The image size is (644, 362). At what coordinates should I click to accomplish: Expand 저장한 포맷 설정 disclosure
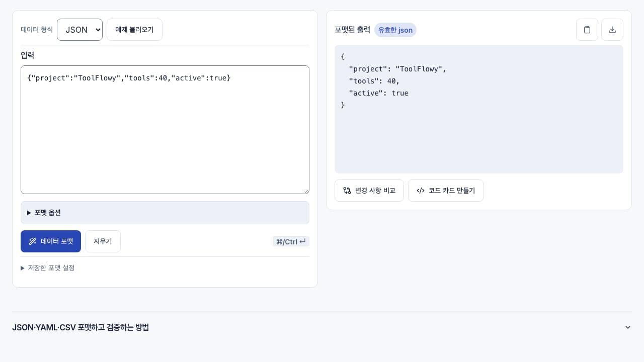[x=48, y=268]
